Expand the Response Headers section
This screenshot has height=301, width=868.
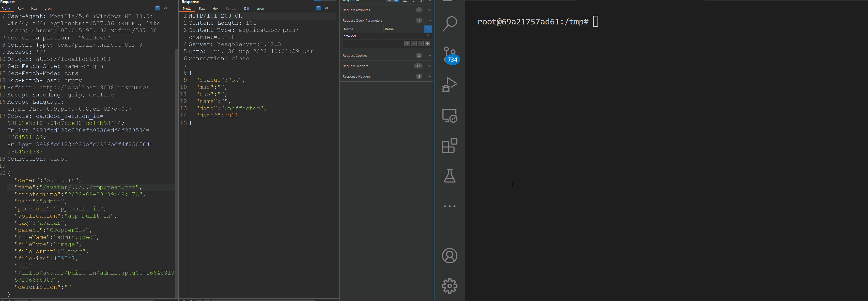coord(430,76)
